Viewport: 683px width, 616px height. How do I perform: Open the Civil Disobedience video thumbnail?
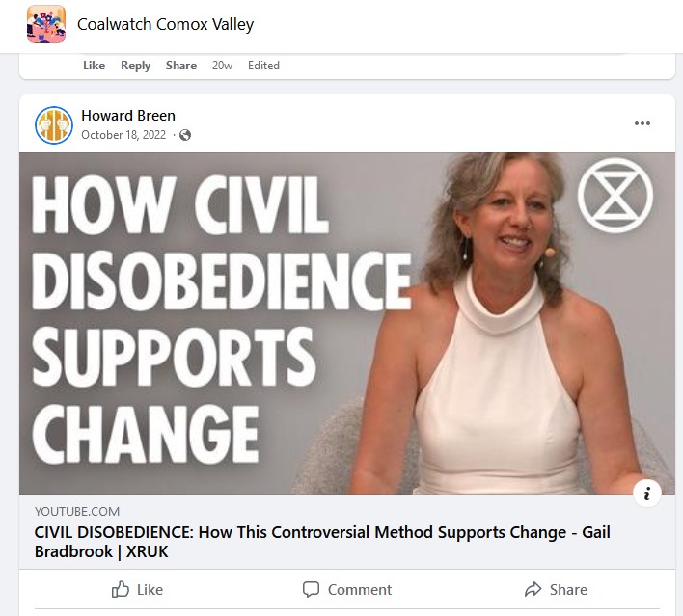(x=347, y=323)
